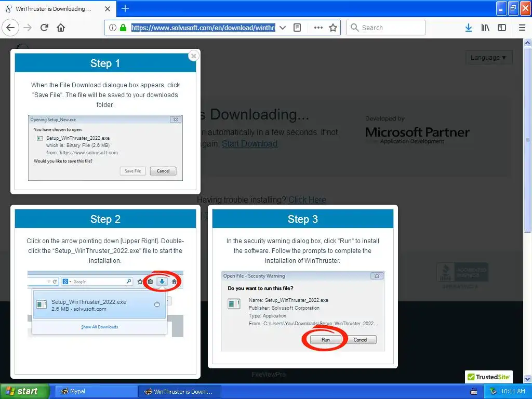532x399 pixels.
Task: Open a new tab with plus button
Action: tap(125, 8)
